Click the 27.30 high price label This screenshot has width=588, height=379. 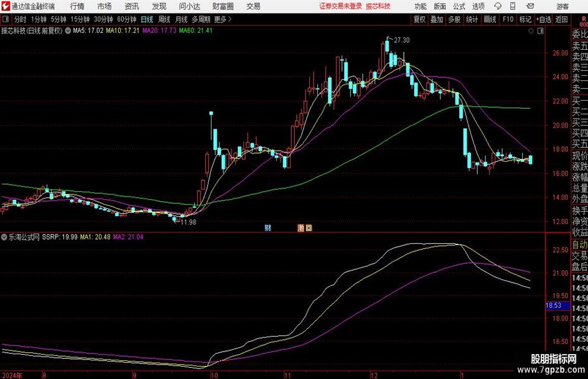click(401, 40)
